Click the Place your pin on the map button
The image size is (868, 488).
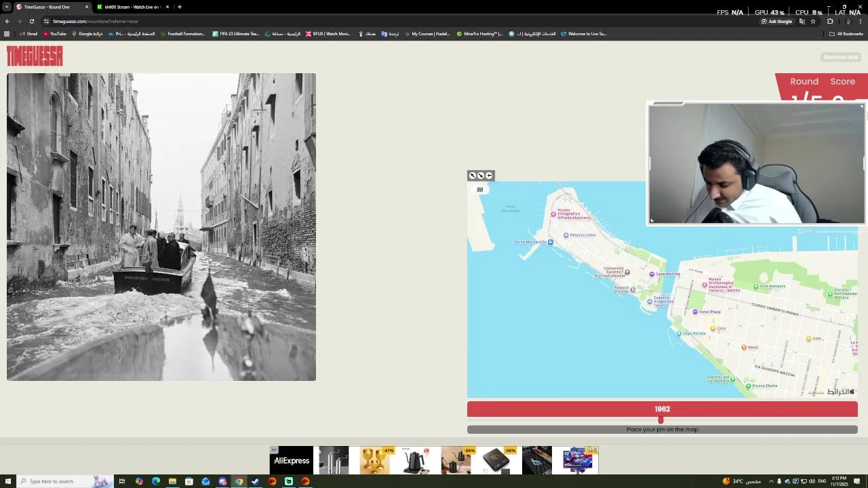[662, 430]
